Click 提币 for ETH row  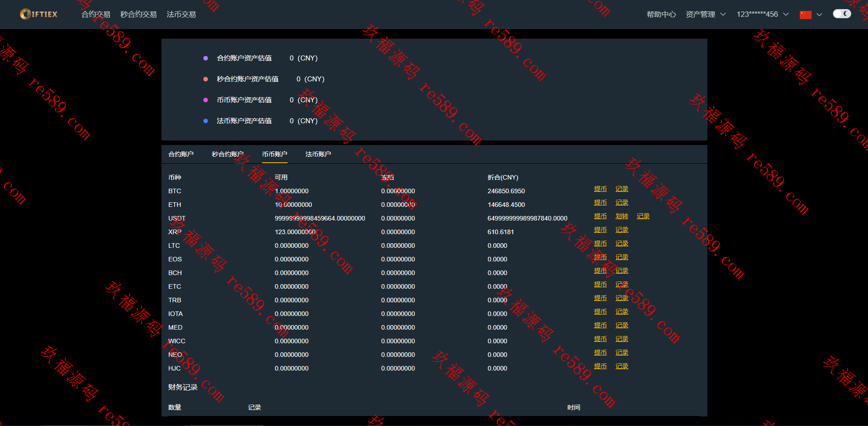click(x=600, y=202)
